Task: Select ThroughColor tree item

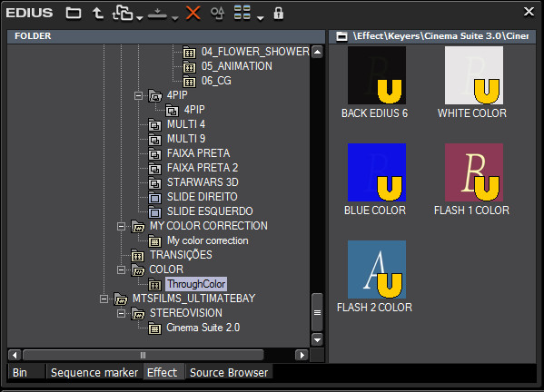Action: 196,284
